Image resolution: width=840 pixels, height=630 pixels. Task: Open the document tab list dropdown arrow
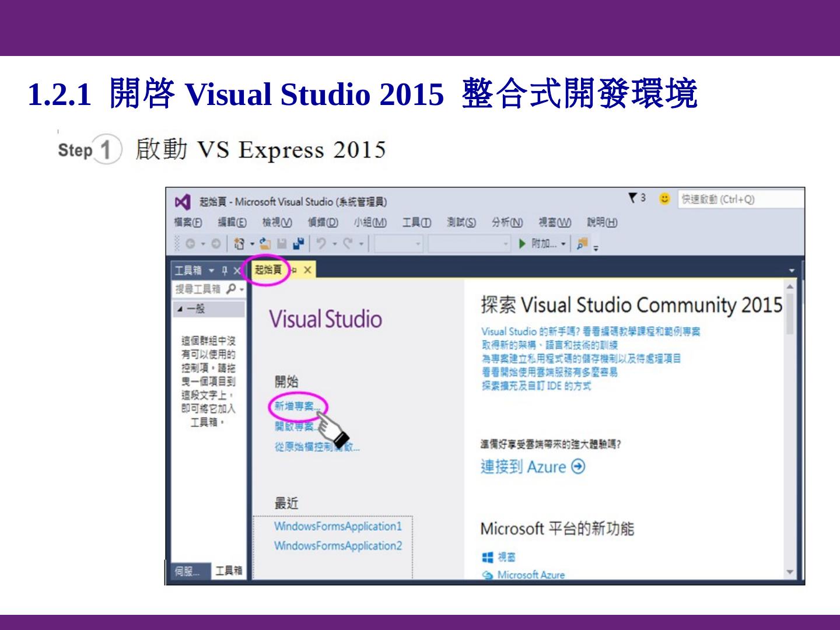pyautogui.click(x=792, y=271)
